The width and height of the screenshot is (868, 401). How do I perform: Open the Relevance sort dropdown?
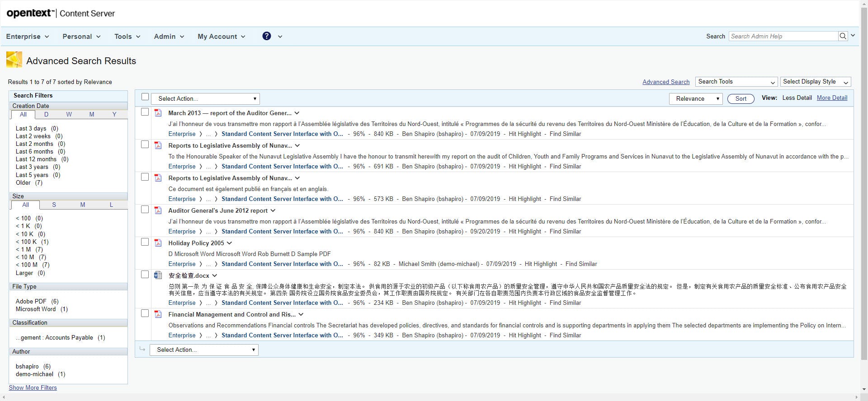click(696, 98)
